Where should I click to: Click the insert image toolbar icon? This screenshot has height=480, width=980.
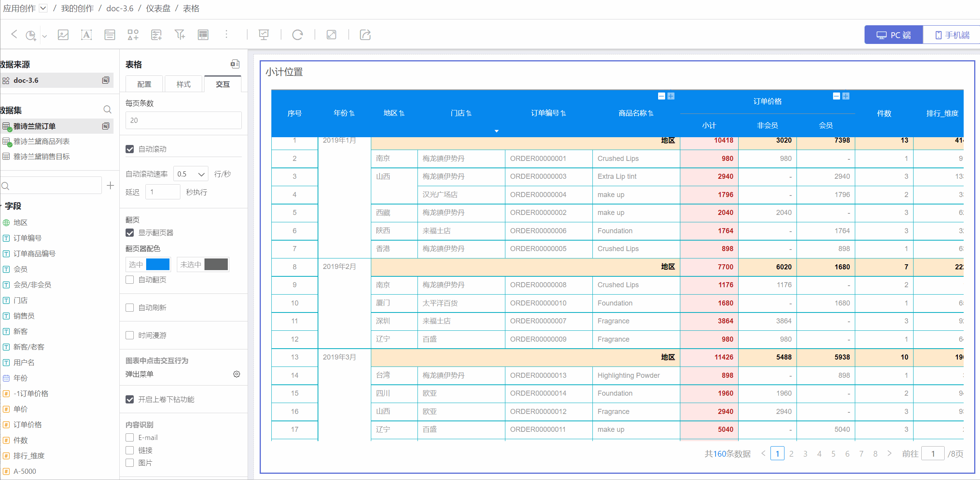point(63,35)
